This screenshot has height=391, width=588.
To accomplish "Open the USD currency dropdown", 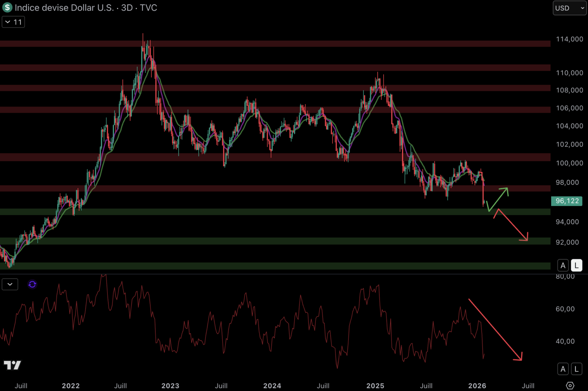I will pyautogui.click(x=569, y=8).
